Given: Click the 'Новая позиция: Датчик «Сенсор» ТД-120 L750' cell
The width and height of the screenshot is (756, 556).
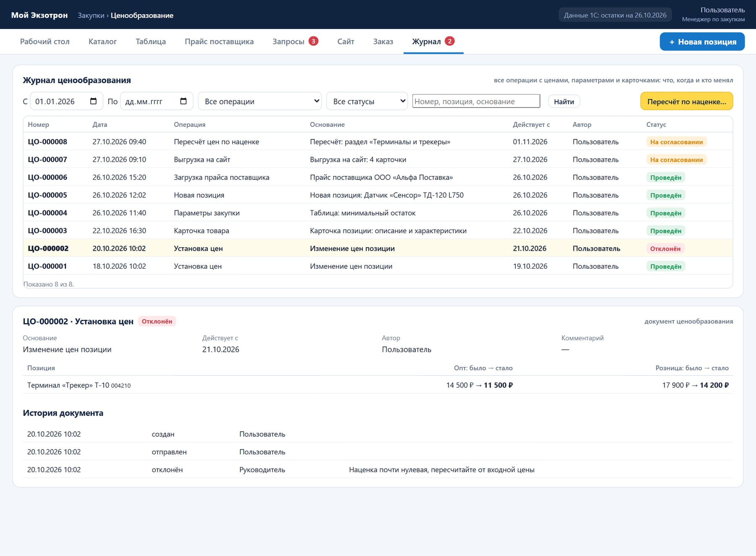Looking at the screenshot, I should [x=387, y=195].
